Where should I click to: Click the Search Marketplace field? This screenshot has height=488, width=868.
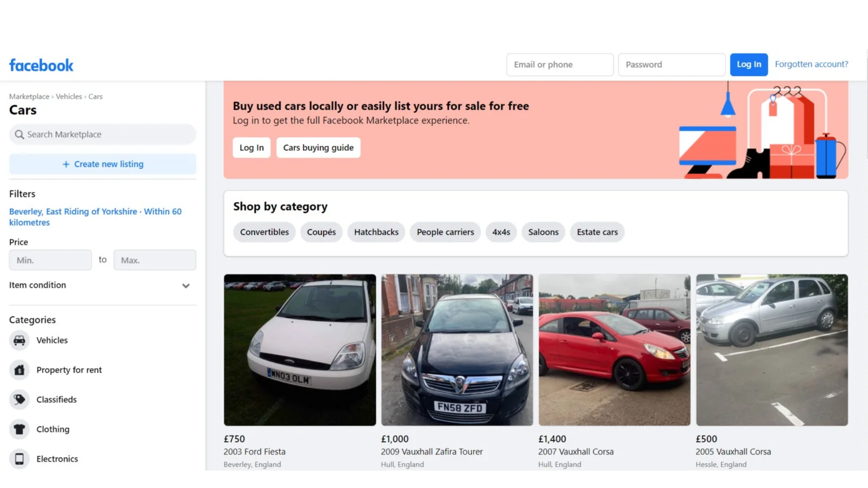click(x=102, y=134)
